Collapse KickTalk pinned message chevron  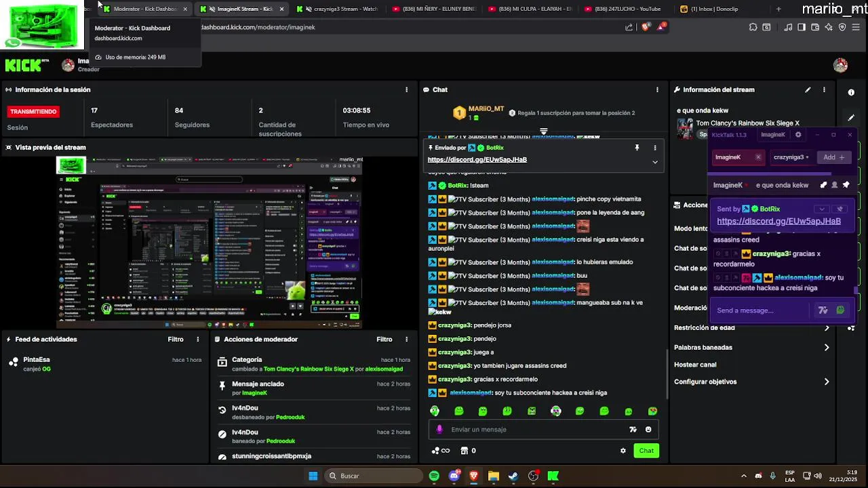pos(822,209)
